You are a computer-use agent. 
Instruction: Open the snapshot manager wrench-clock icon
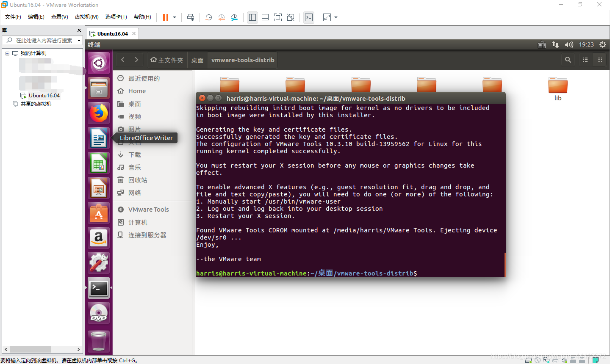click(x=234, y=17)
